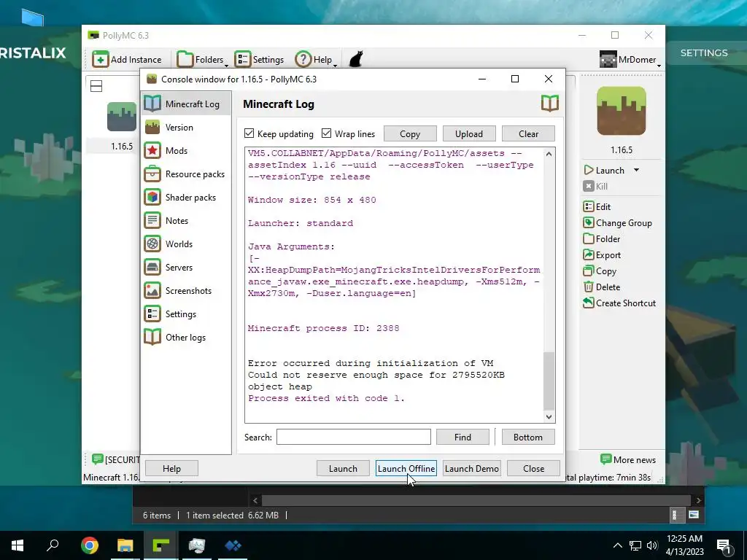Click the console Close button

click(533, 468)
